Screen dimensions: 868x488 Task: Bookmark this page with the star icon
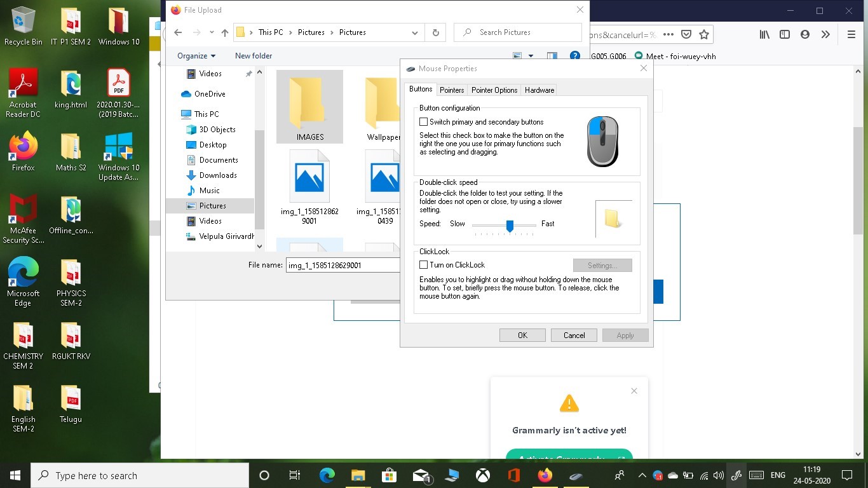coord(703,34)
